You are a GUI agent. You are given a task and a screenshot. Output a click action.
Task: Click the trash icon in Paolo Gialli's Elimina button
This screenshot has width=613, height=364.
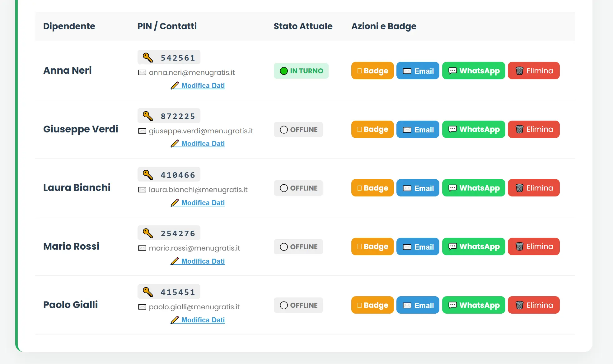(x=519, y=305)
